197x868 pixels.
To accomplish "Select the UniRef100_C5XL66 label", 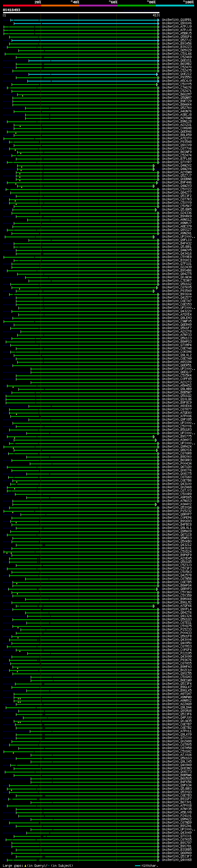I will tap(176, 54).
